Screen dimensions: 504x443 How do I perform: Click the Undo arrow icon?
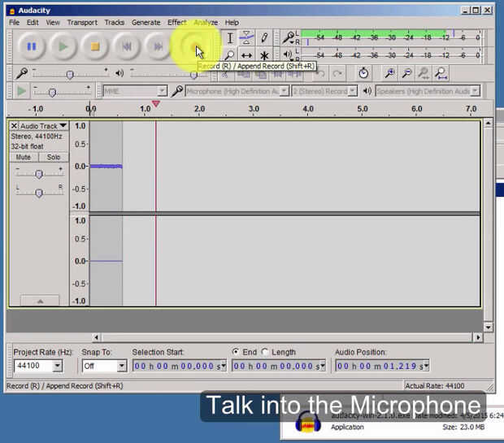point(320,74)
